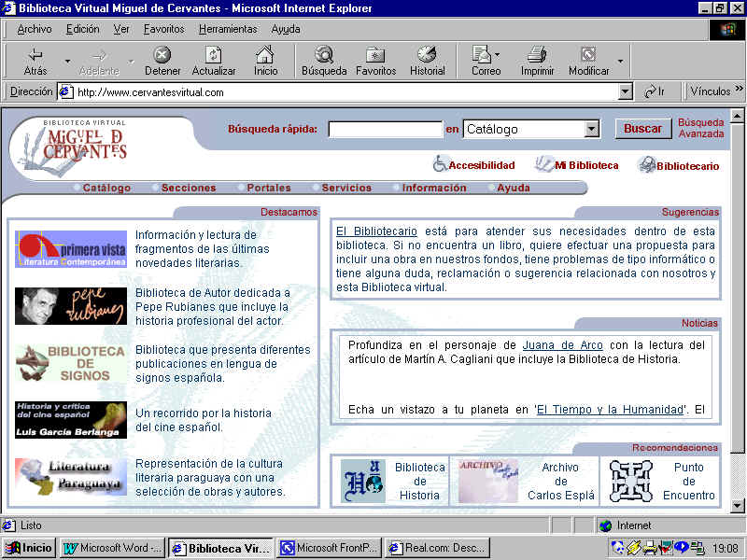The image size is (747, 560).
Task: Switch to Microsoft FrontPage taskbar button
Action: 330,548
